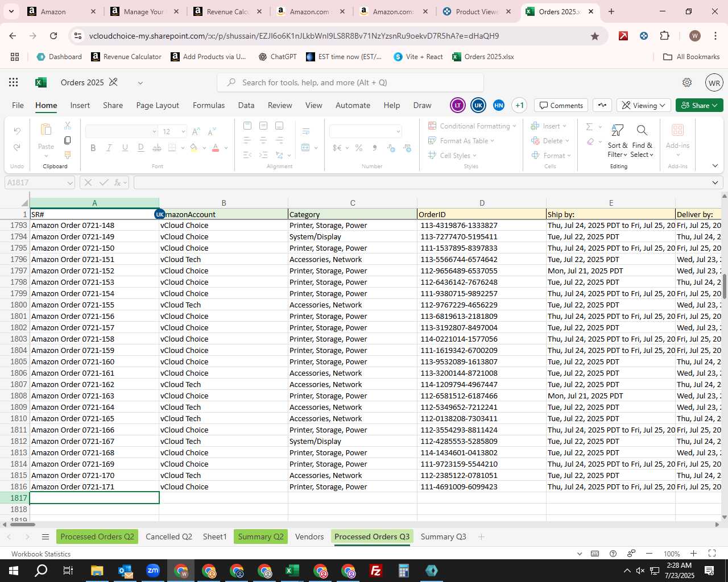
Task: Open Sort & Filter menu
Action: 617,142
